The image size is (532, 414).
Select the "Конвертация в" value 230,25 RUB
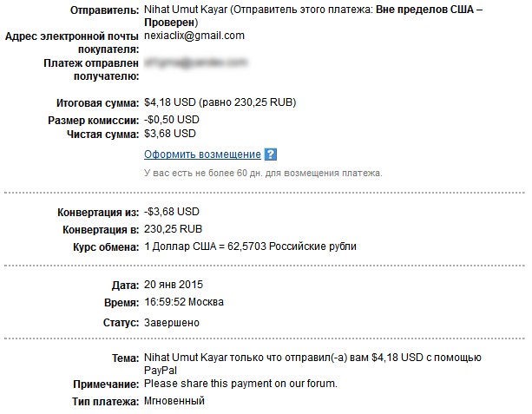pyautogui.click(x=174, y=229)
